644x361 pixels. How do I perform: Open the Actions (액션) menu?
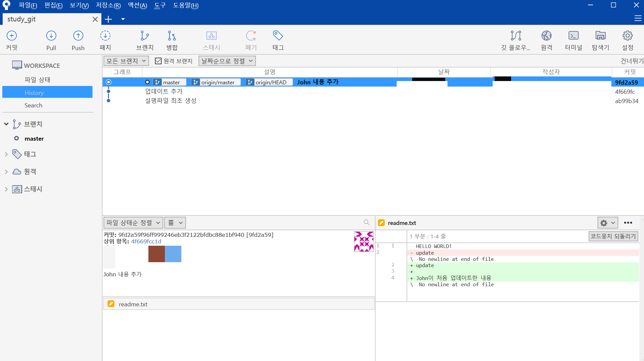[137, 5]
